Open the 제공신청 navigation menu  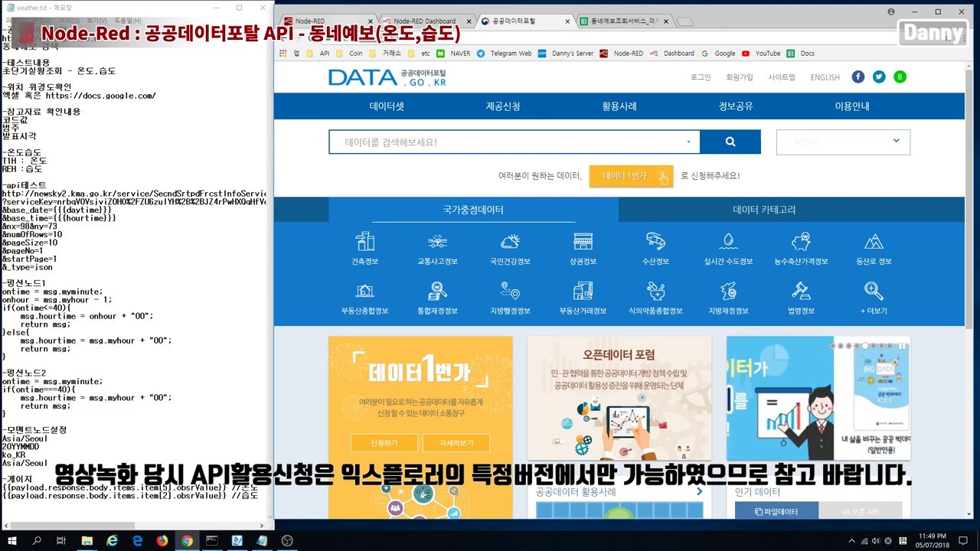click(503, 106)
